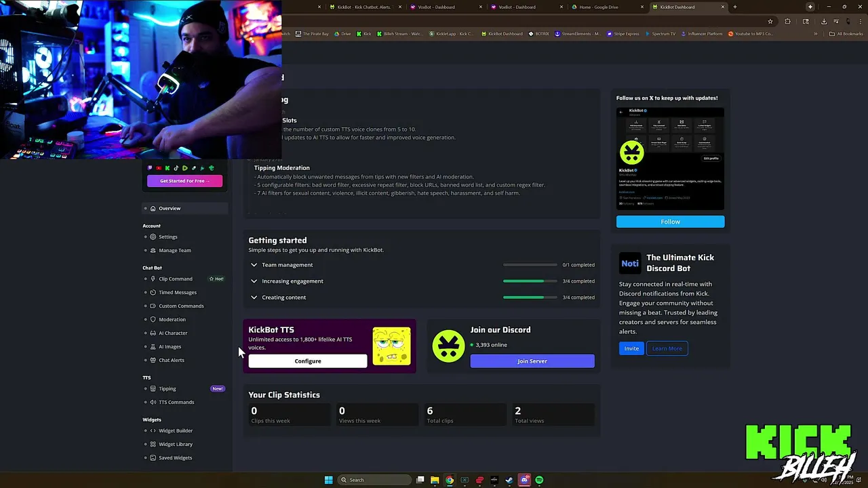Expand the Increasing engagement section

point(254,281)
